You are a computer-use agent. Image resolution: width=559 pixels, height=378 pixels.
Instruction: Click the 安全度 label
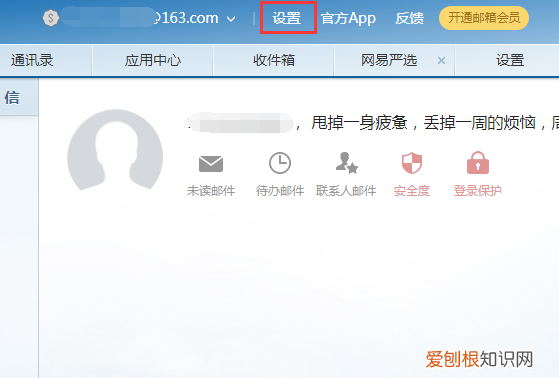(x=412, y=191)
